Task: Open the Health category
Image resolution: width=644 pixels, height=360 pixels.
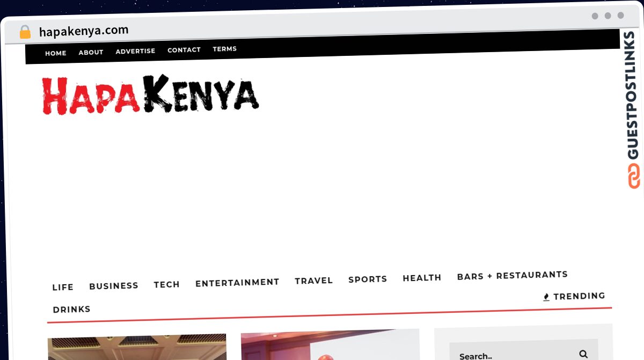Action: (x=422, y=278)
